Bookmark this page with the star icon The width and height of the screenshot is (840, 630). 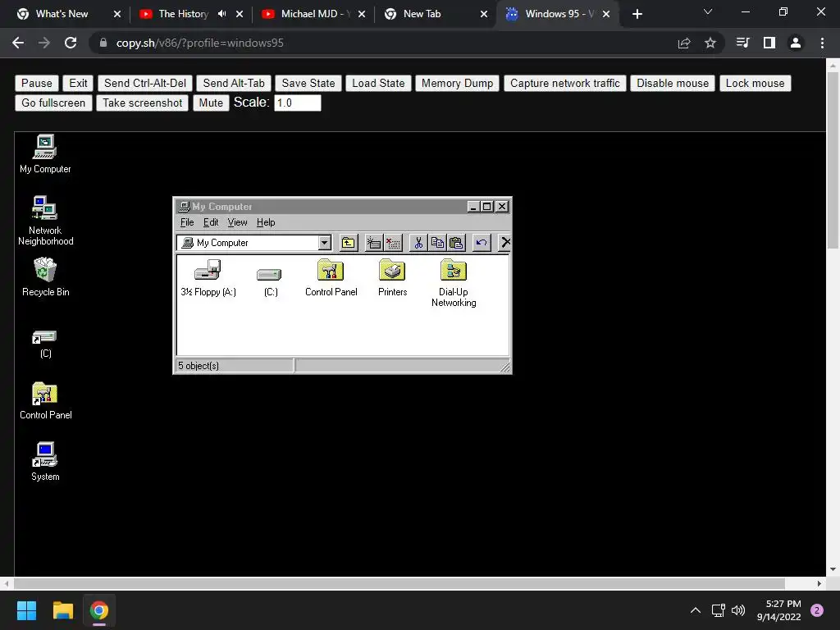click(x=710, y=43)
